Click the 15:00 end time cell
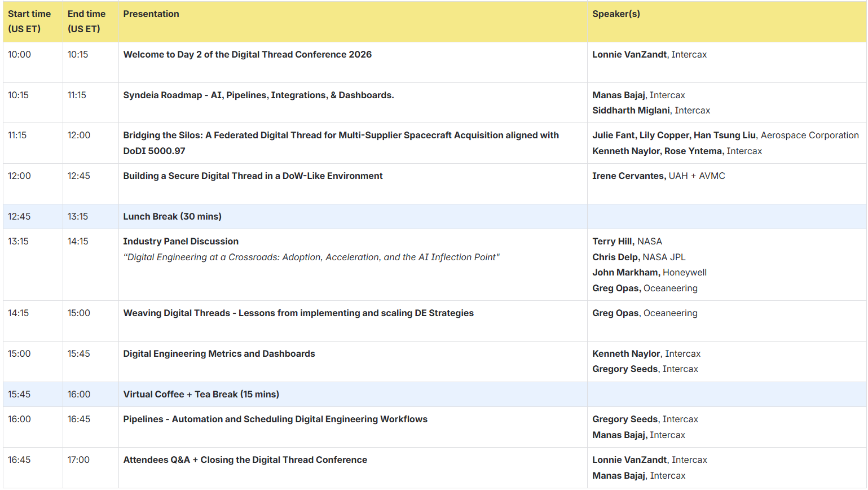 [x=91, y=321]
